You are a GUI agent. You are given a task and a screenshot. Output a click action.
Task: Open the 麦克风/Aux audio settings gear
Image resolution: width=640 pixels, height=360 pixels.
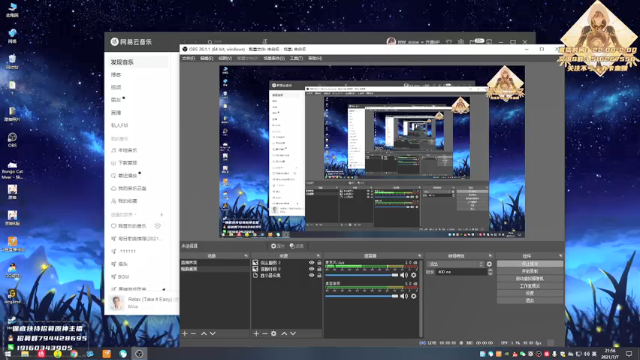(413, 275)
